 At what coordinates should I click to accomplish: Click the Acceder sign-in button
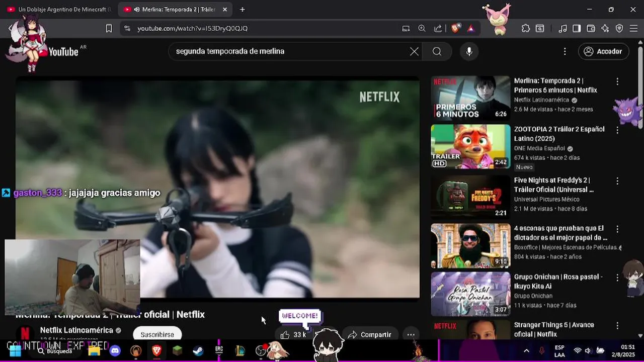pyautogui.click(x=603, y=51)
